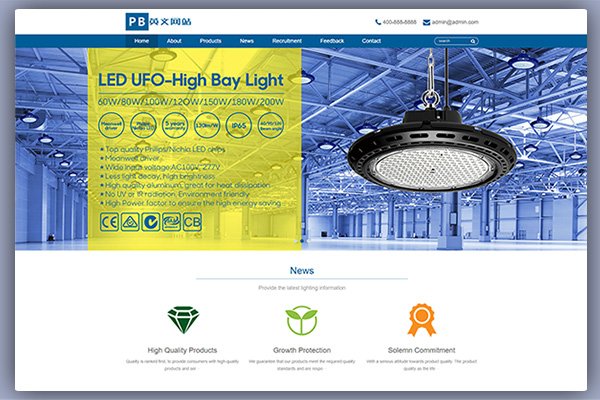Click the IP65 circular badge on the banner
The width and height of the screenshot is (600, 400).
[238, 125]
